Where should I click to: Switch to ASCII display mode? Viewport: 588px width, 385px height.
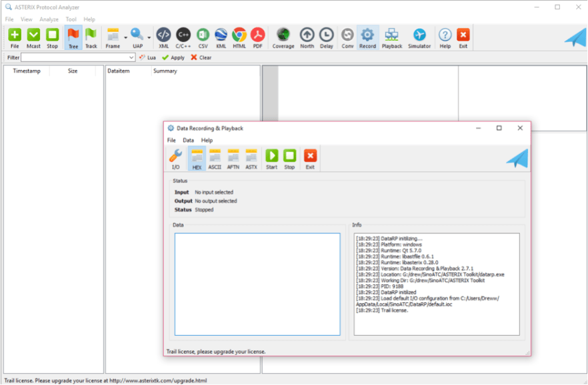point(215,159)
